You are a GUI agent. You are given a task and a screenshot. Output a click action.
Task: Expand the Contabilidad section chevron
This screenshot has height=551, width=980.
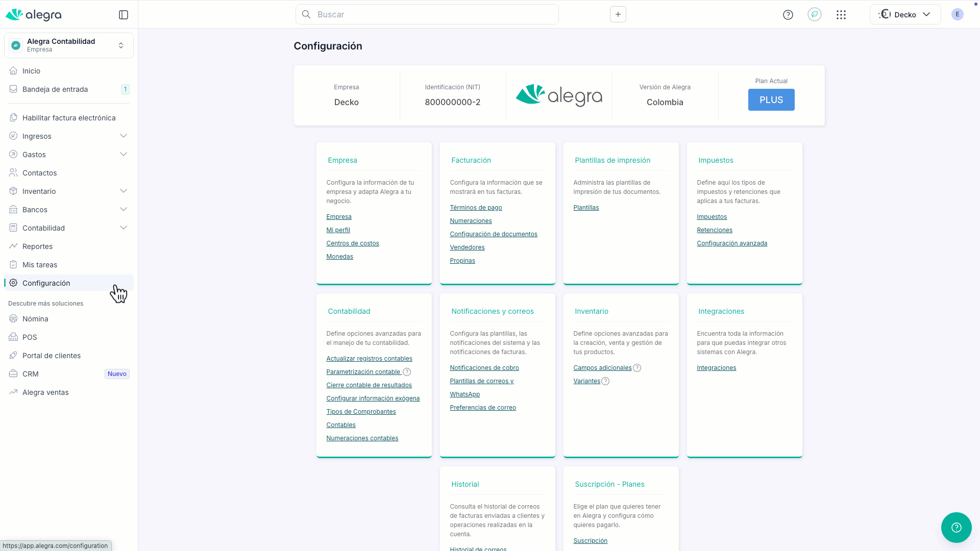pos(124,228)
